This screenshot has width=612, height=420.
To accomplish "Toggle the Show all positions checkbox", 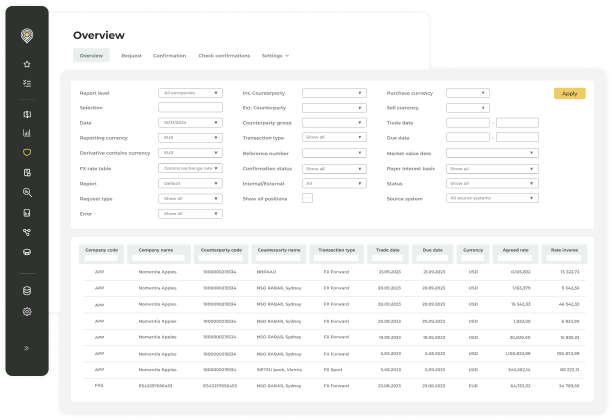I will point(307,198).
